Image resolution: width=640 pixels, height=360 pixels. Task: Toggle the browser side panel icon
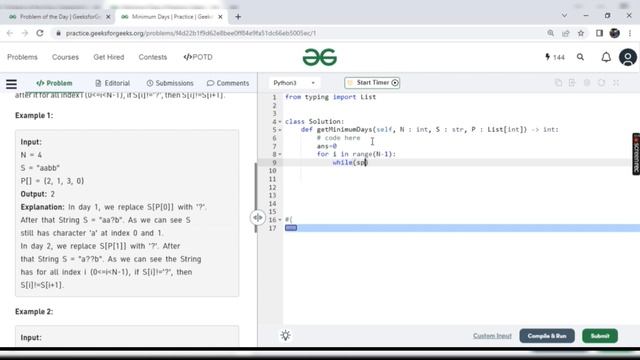coord(599,33)
